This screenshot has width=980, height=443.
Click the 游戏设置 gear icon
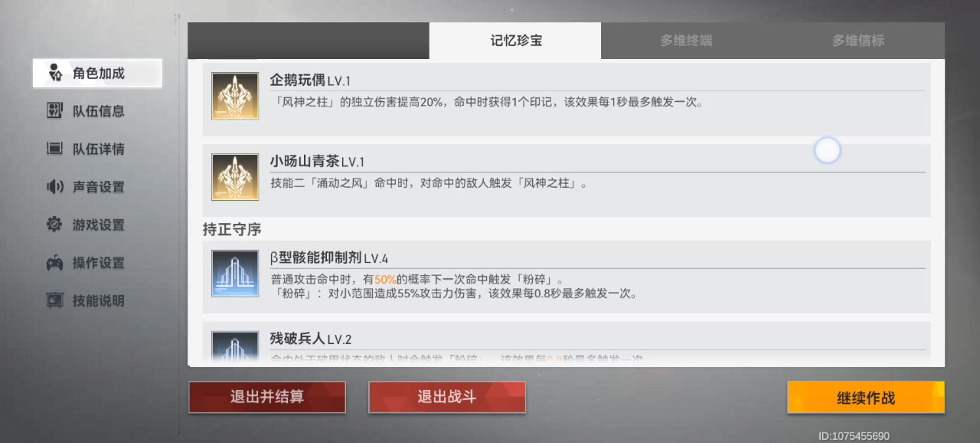(x=54, y=225)
